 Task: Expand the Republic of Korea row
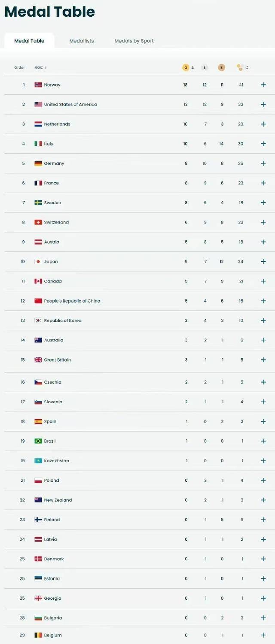coord(263,320)
